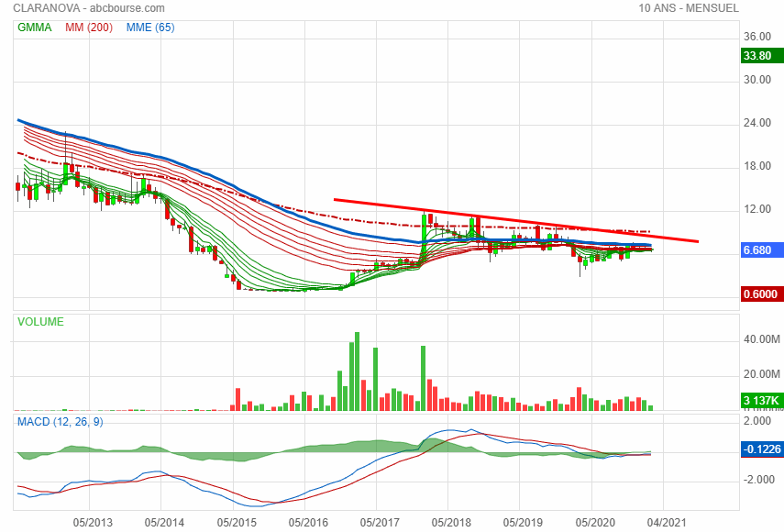Click the right end of the red descending trendline
The height and width of the screenshot is (532, 784).
(698, 241)
